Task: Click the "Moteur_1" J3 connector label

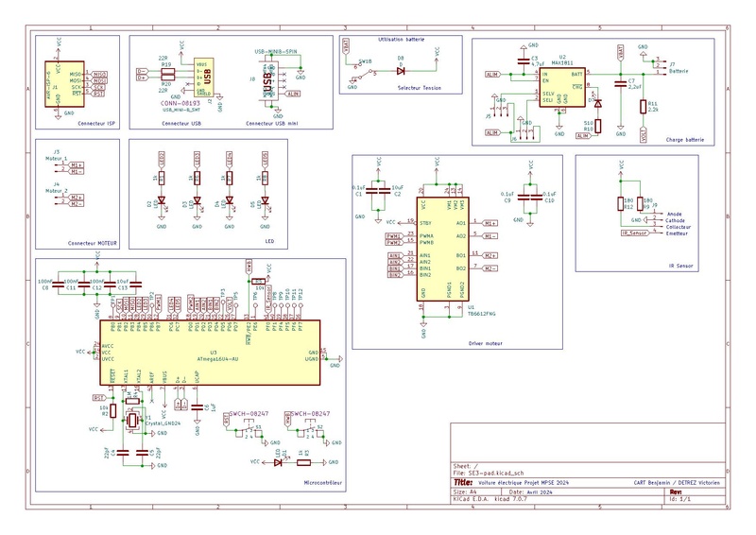Action: pos(57,159)
